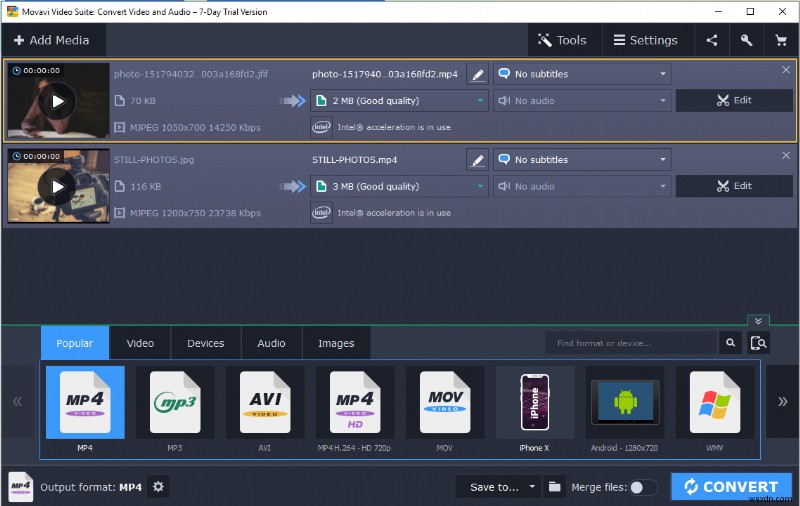Switch to the Devices tab
The image size is (800, 506).
(205, 343)
